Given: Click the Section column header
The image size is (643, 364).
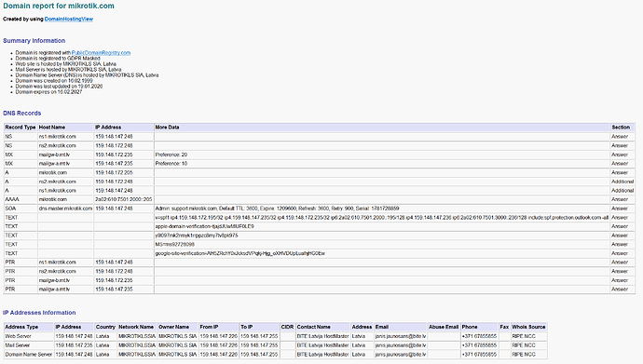Looking at the screenshot, I should point(622,128).
